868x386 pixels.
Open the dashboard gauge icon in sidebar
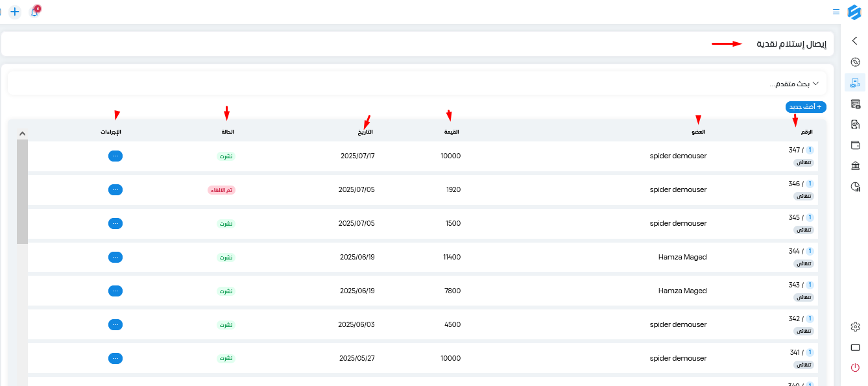[x=855, y=62]
